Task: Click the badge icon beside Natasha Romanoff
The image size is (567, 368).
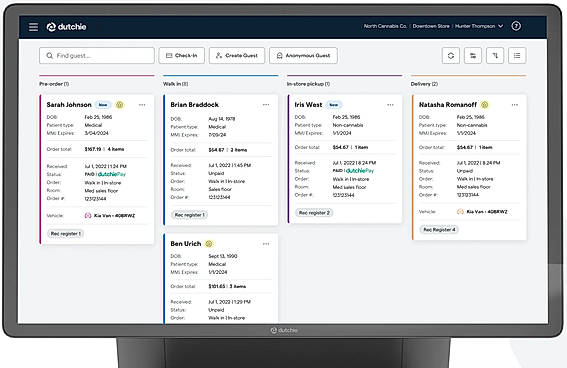Action: click(485, 105)
